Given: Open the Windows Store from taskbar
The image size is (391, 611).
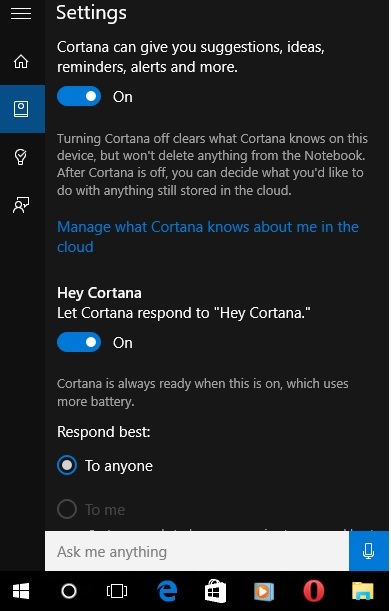Looking at the screenshot, I should (x=216, y=591).
